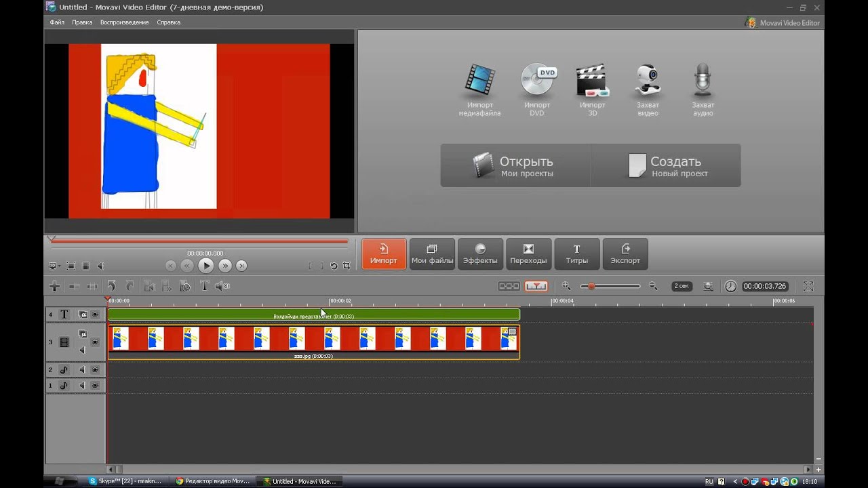The width and height of the screenshot is (868, 488).
Task: Switch to timeline view mode
Action: pos(536,287)
